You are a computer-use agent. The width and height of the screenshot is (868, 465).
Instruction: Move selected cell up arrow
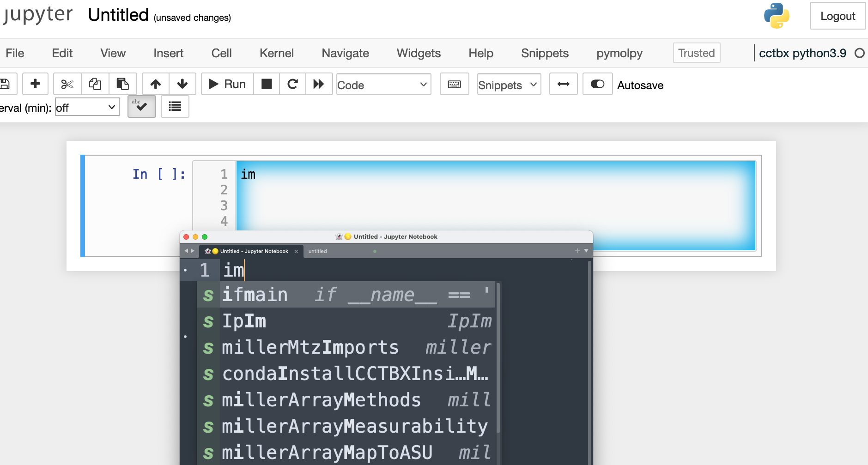tap(156, 84)
